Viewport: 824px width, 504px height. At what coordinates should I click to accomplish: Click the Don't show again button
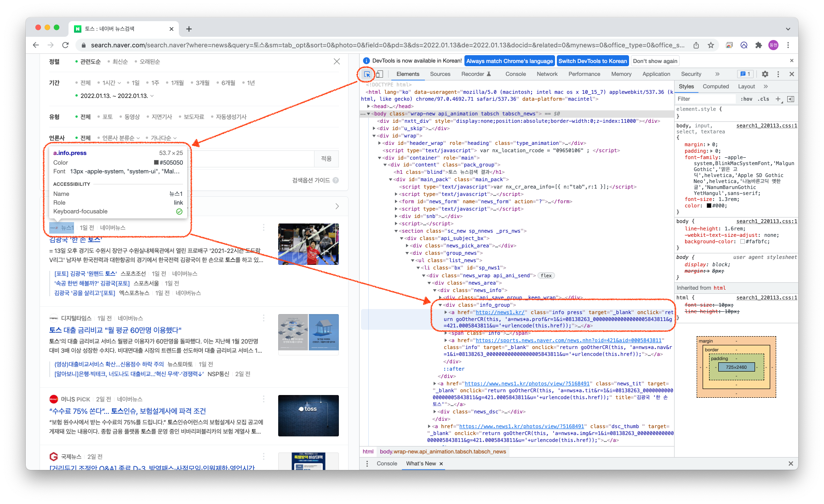655,61
